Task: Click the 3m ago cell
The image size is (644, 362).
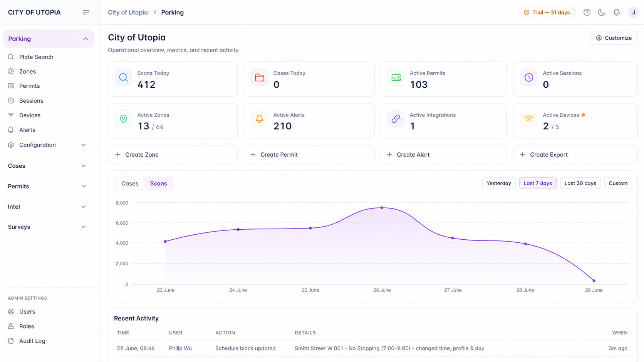Action: pos(618,348)
